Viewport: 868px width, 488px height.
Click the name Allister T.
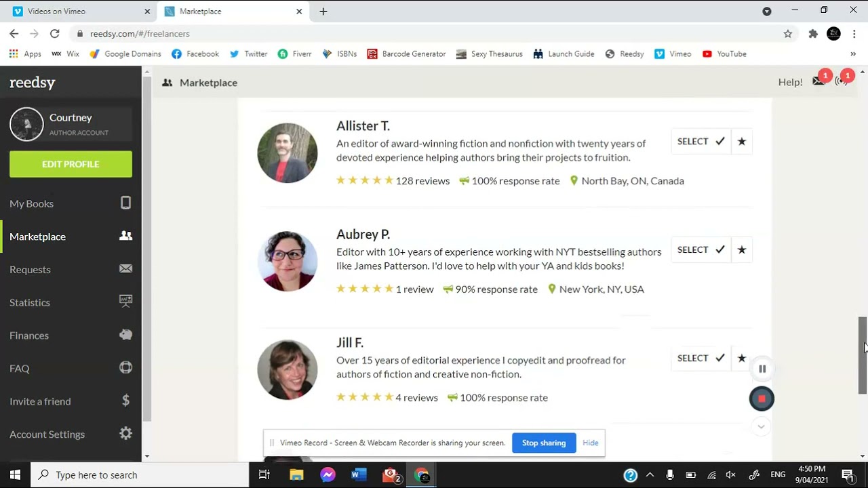tap(363, 126)
